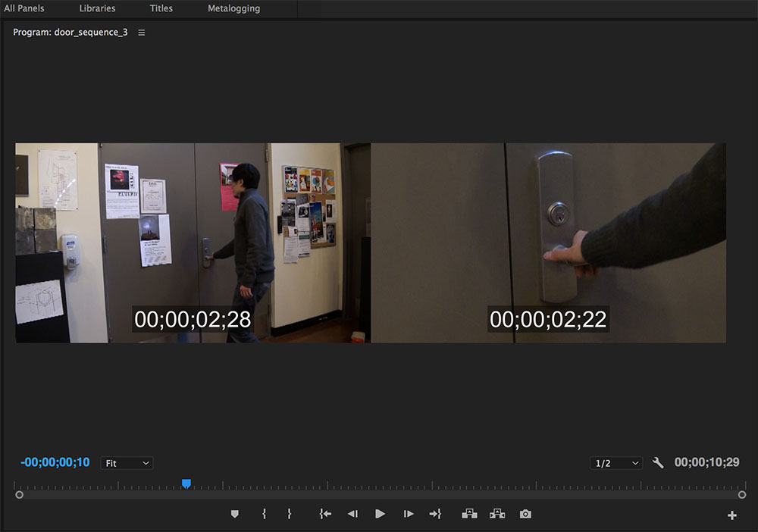758x532 pixels.
Task: Click the Lift button
Action: point(469,514)
